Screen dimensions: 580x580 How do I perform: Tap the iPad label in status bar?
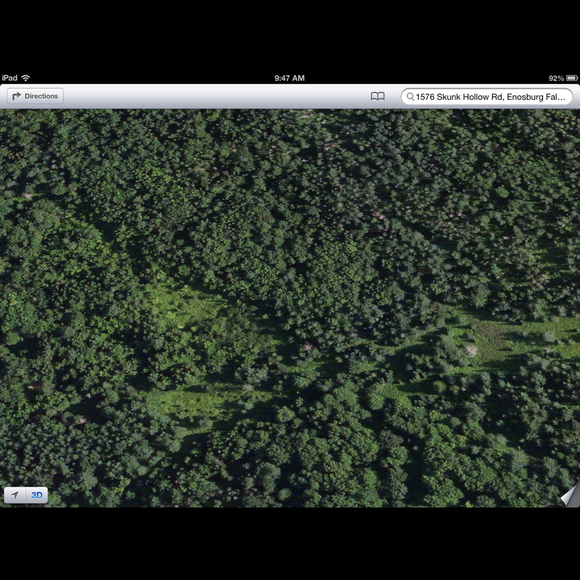point(10,78)
